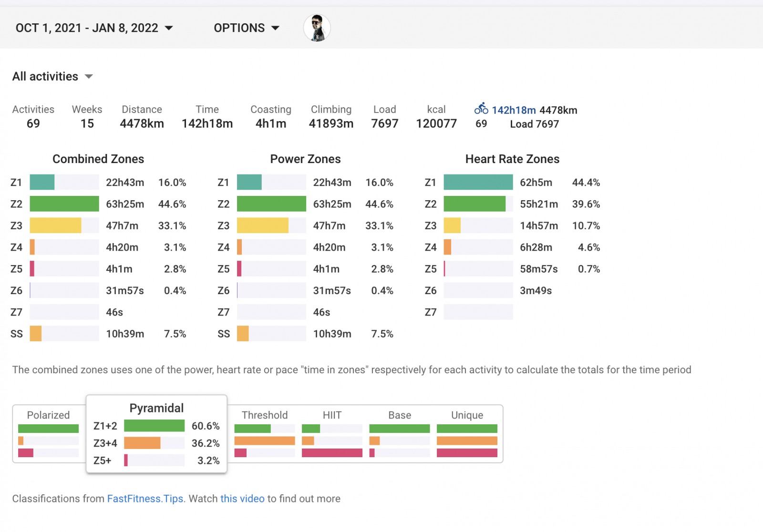
Task: Click the Combined Zones Z2 green bar
Action: click(64, 204)
